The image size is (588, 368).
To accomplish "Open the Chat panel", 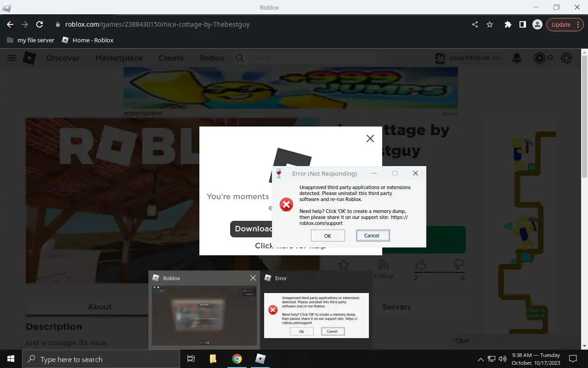I will [x=462, y=340].
